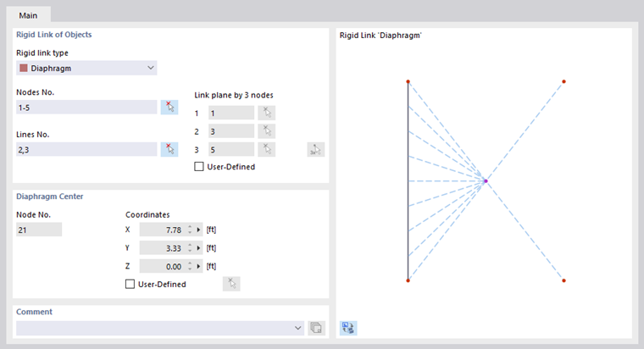Click the Z coordinate value field
This screenshot has height=349, width=644.
coord(163,267)
